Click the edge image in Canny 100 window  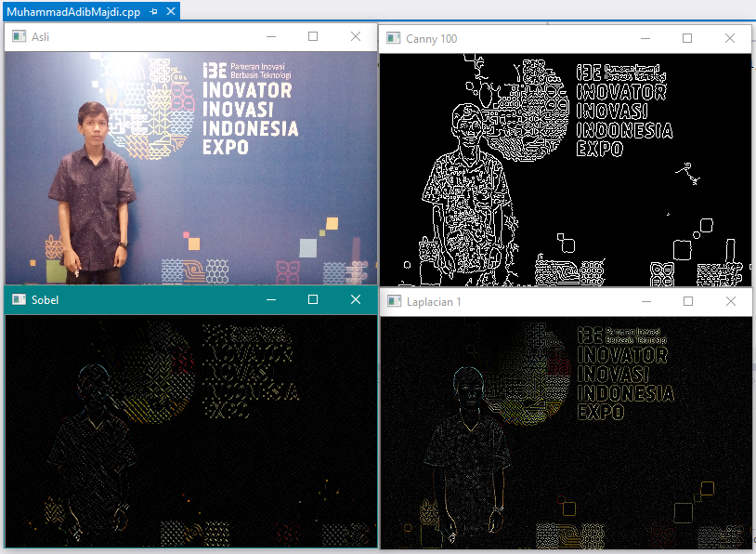click(566, 167)
